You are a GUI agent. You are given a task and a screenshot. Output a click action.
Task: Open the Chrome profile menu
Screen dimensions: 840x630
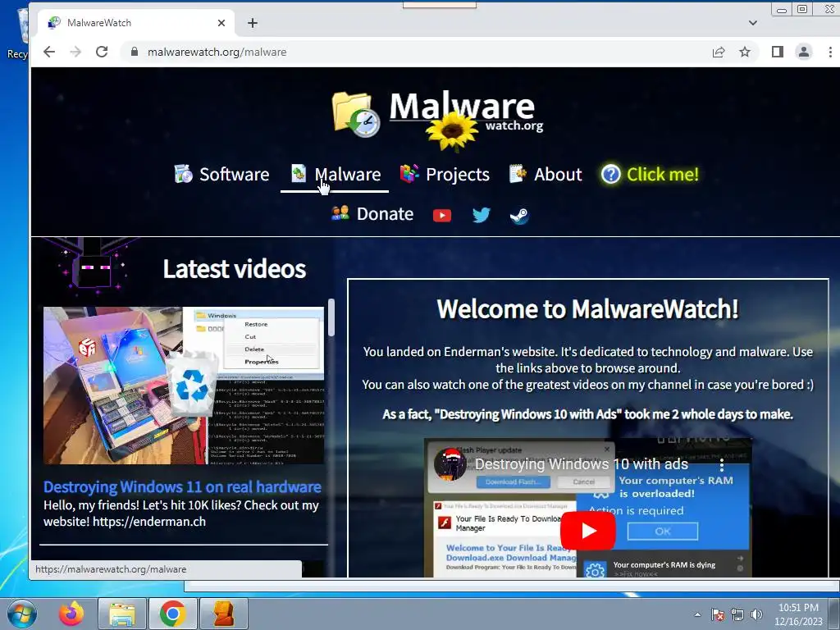click(804, 52)
